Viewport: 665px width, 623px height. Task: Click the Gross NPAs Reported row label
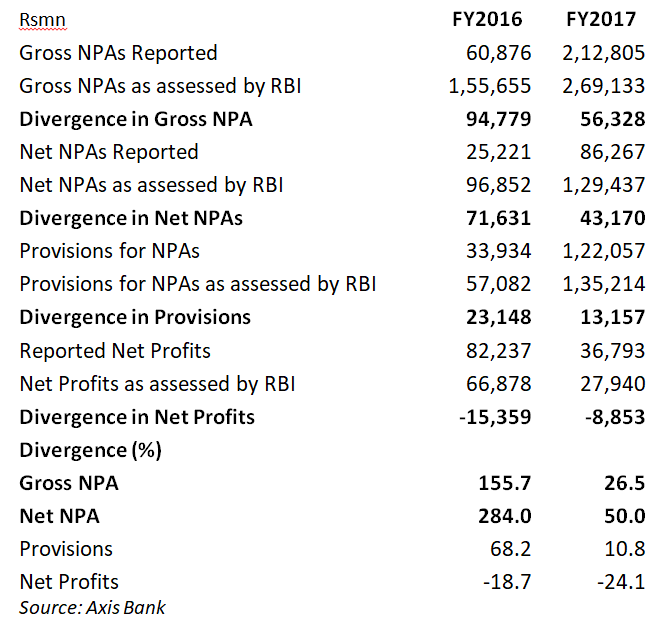118,53
